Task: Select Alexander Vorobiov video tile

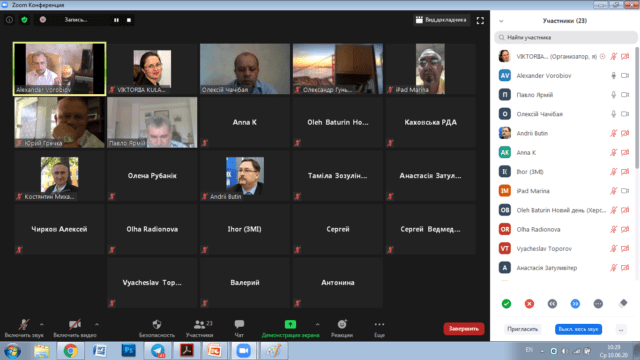Action: (x=59, y=69)
